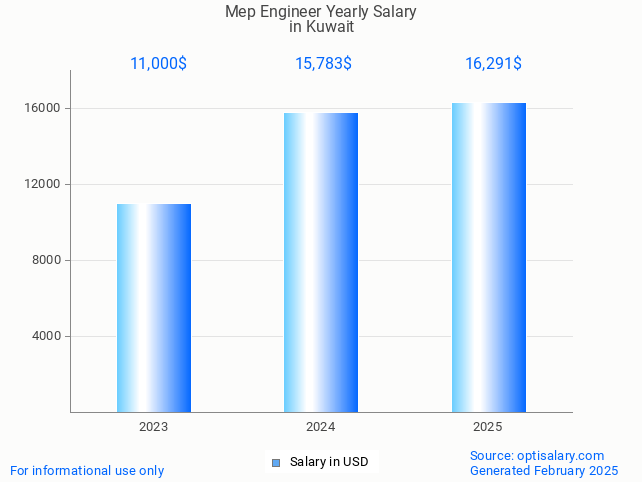642x482 pixels.
Task: Click the "For informational use only" text
Action: (x=87, y=470)
